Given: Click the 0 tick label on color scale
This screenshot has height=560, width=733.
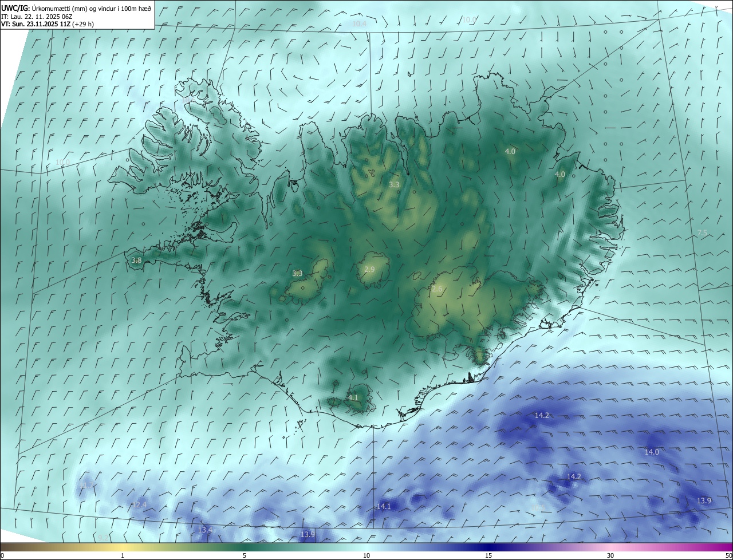Looking at the screenshot, I should point(2,555).
